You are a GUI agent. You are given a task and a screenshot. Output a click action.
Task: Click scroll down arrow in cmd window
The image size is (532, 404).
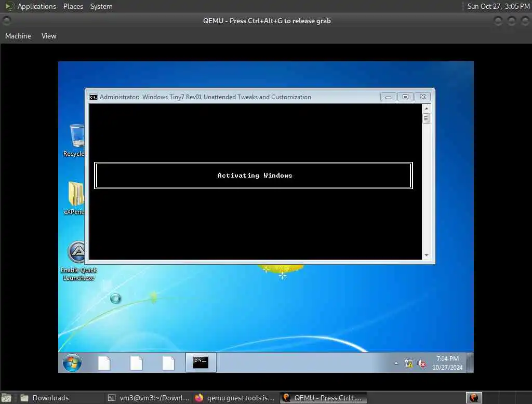pyautogui.click(x=427, y=255)
